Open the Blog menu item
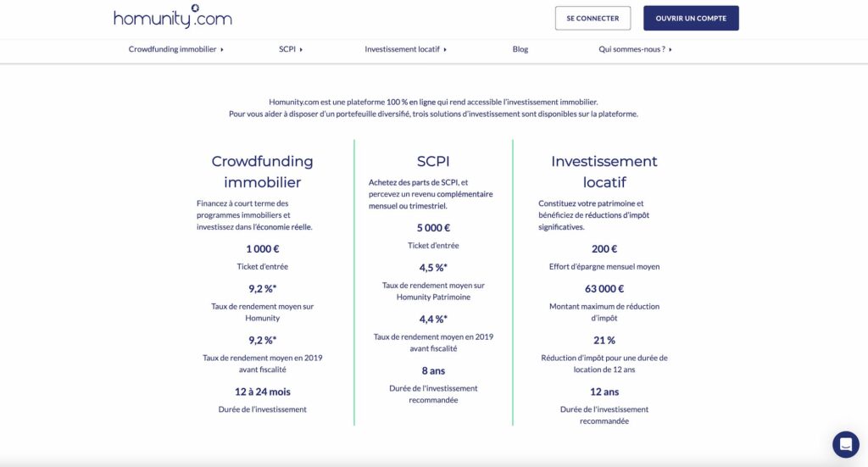868x467 pixels. pos(520,49)
